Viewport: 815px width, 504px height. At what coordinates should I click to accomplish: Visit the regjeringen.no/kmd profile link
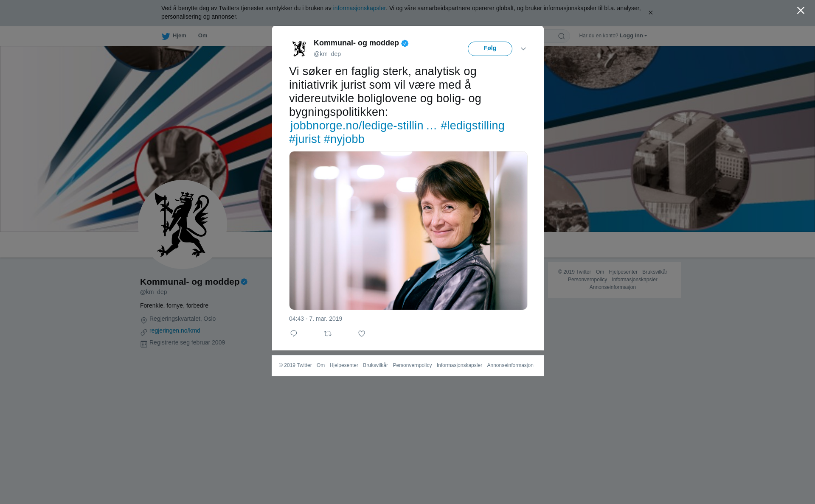[x=175, y=330]
